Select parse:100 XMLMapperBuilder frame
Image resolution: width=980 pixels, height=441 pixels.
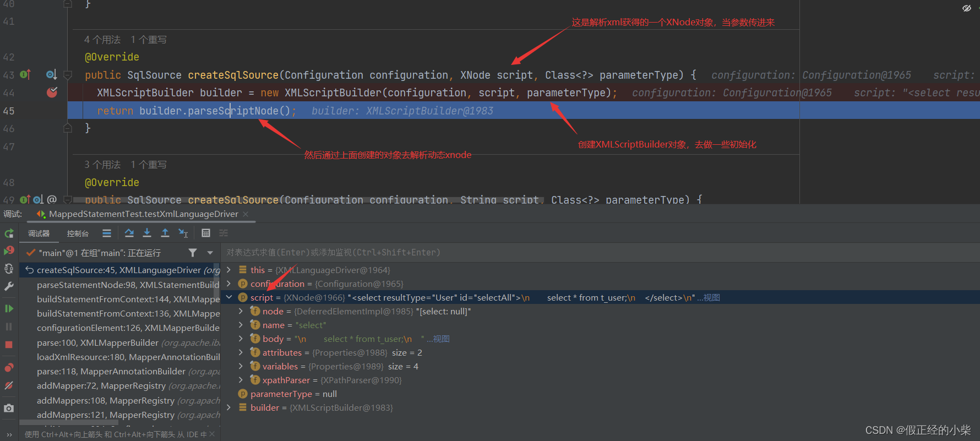tap(121, 342)
